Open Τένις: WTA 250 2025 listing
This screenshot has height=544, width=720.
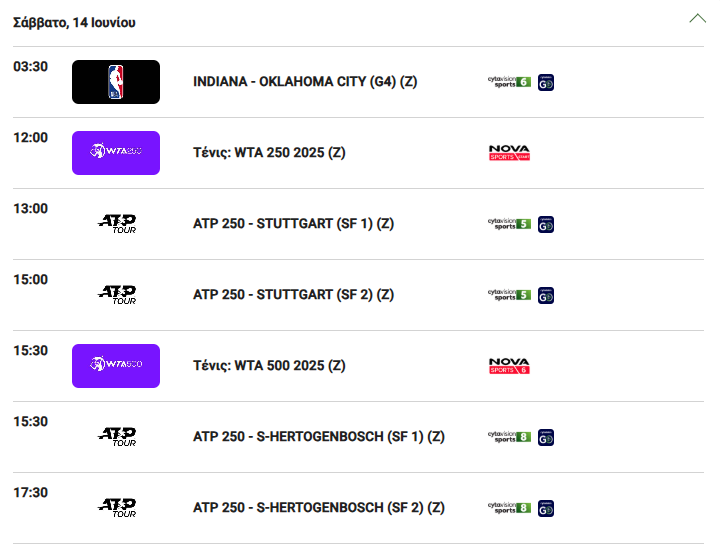(269, 153)
